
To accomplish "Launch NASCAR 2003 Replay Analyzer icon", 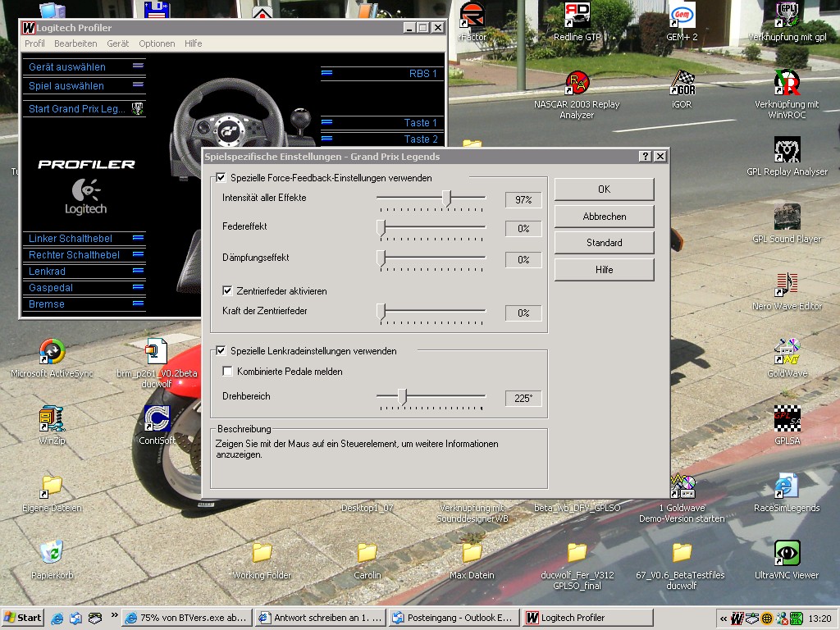I will coord(577,83).
